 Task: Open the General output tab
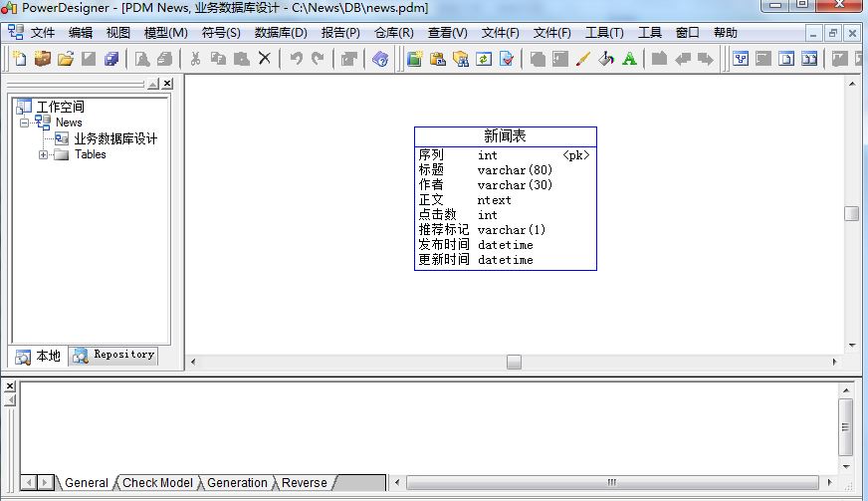click(x=87, y=483)
